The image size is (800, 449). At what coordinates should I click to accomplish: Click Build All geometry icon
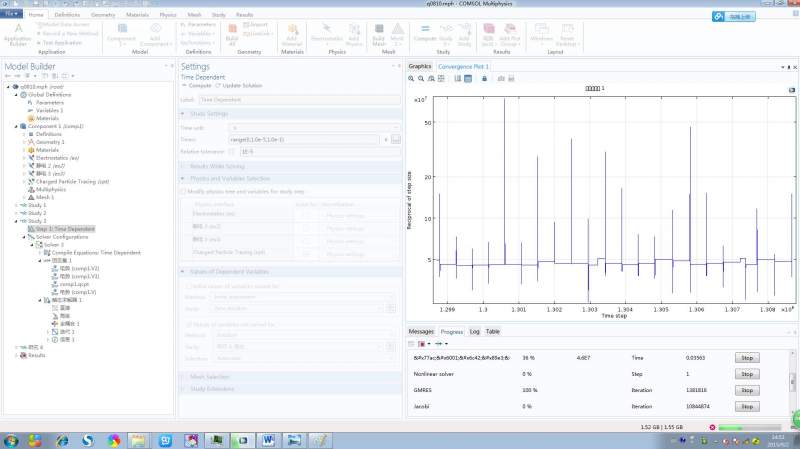coord(231,32)
